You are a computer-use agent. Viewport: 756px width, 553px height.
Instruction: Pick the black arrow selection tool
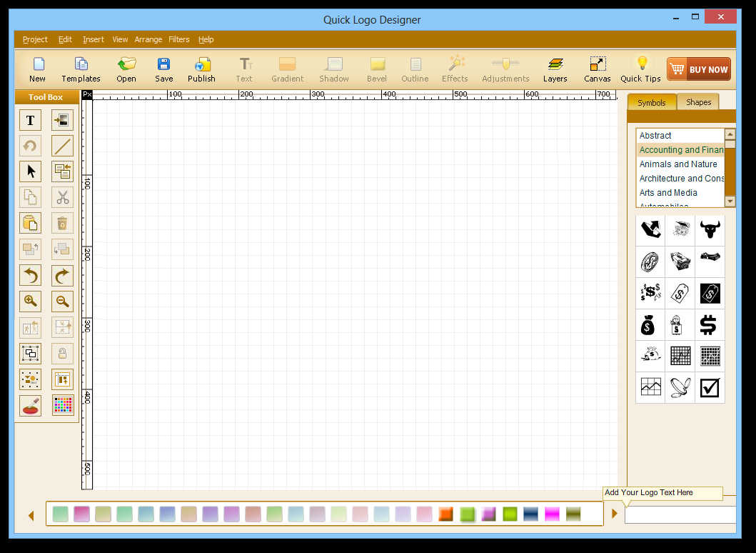[x=30, y=171]
